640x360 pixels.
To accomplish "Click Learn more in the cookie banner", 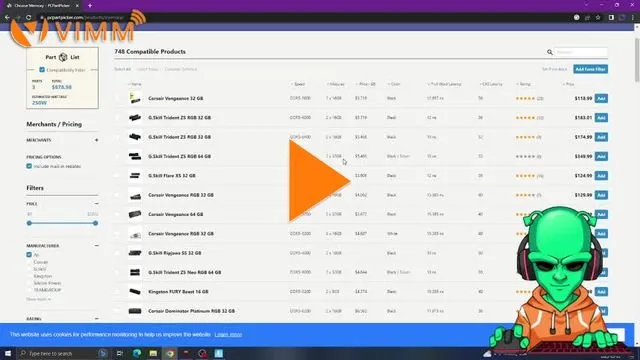I will [228, 334].
